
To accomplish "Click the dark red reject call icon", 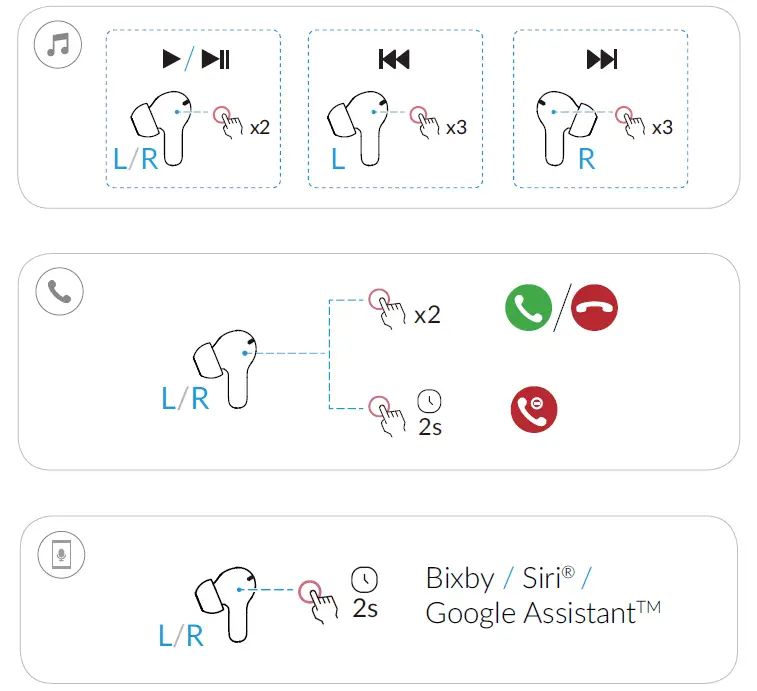I will pos(534,409).
